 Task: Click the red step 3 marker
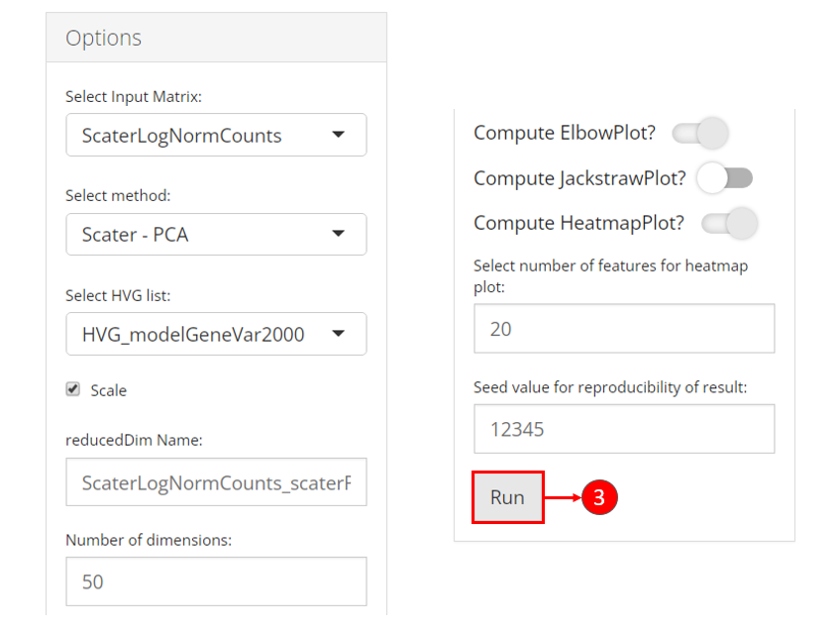599,498
